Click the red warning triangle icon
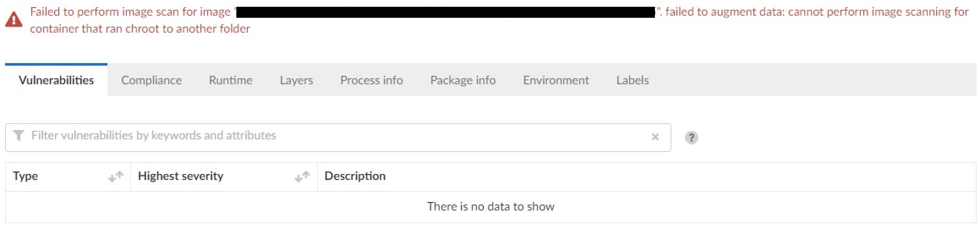Image resolution: width=980 pixels, height=227 pixels. pyautogui.click(x=14, y=19)
